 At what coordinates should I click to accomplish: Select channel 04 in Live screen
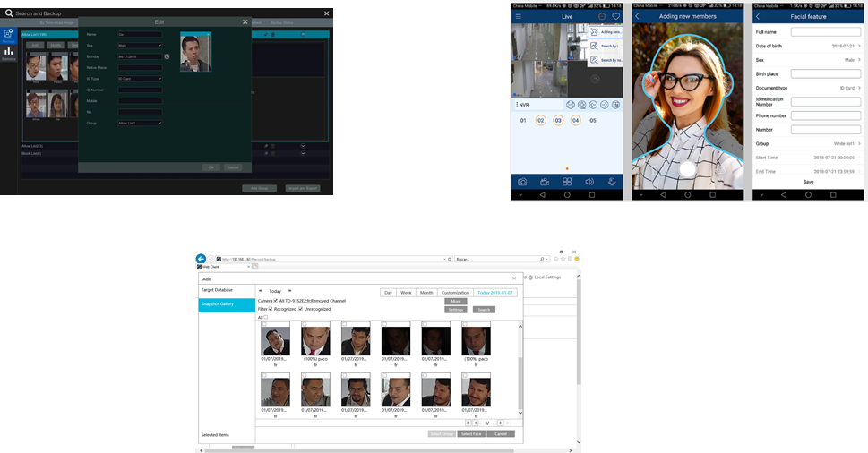pos(576,120)
